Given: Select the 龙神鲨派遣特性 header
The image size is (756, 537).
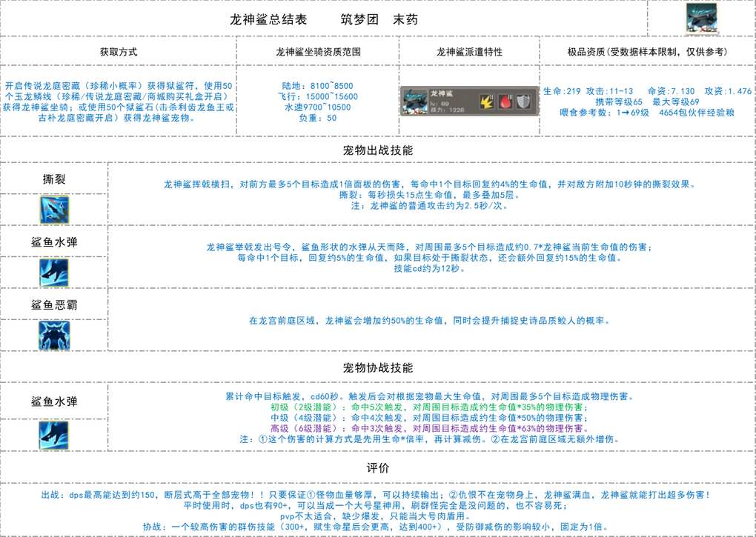Looking at the screenshot, I should click(470, 52).
